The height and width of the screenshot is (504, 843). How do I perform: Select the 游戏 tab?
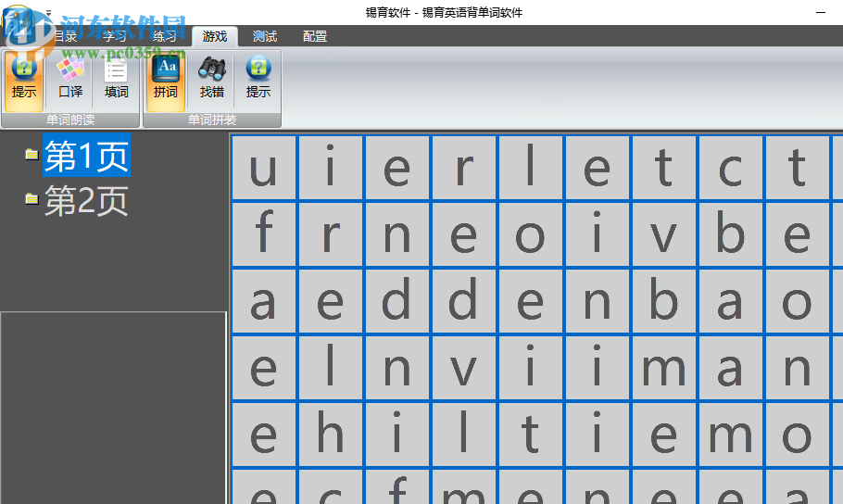215,36
